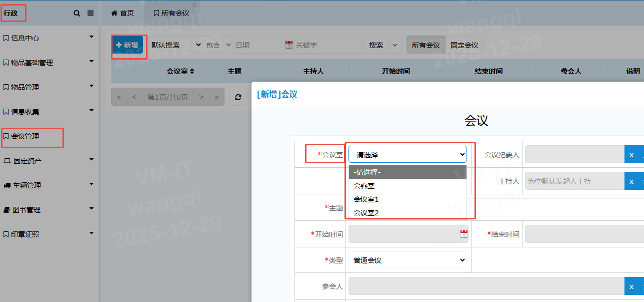Toggle the sidebar hamburger menu icon
The height and width of the screenshot is (302, 644).
90,14
